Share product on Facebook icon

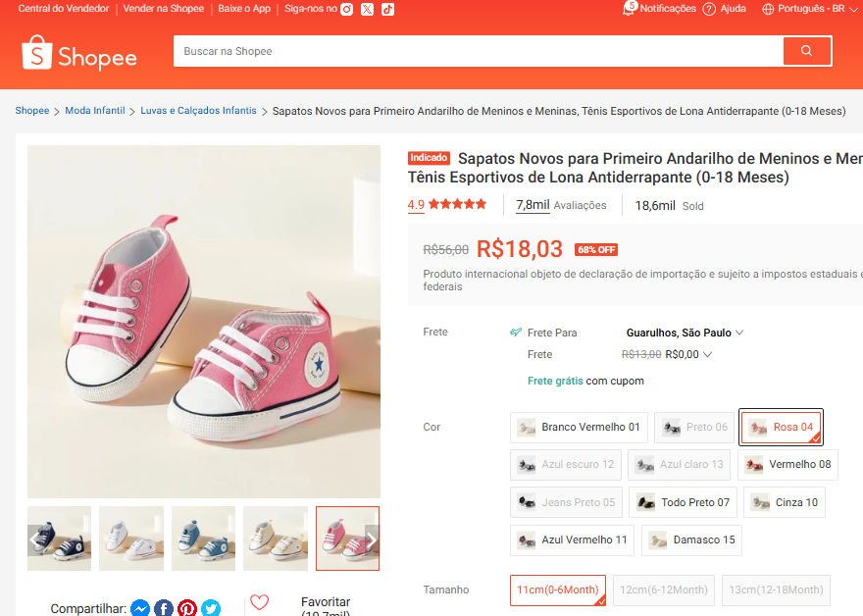(164, 608)
